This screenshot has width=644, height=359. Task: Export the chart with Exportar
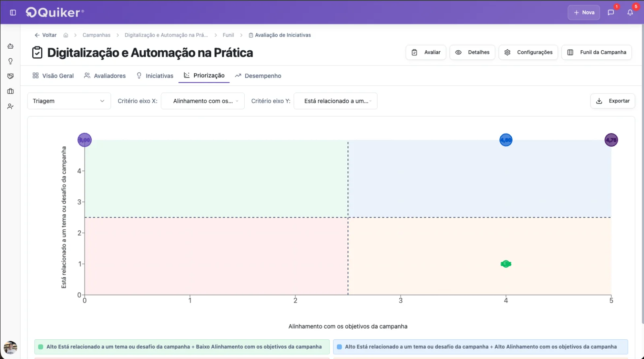[x=613, y=101]
